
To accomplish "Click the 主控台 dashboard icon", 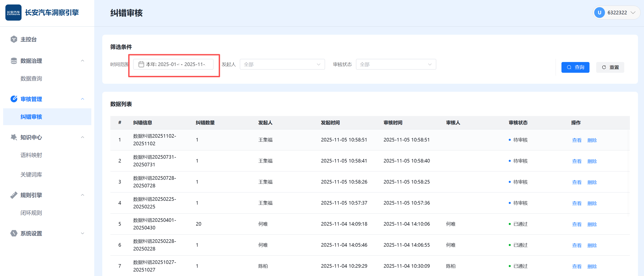I will (x=14, y=39).
